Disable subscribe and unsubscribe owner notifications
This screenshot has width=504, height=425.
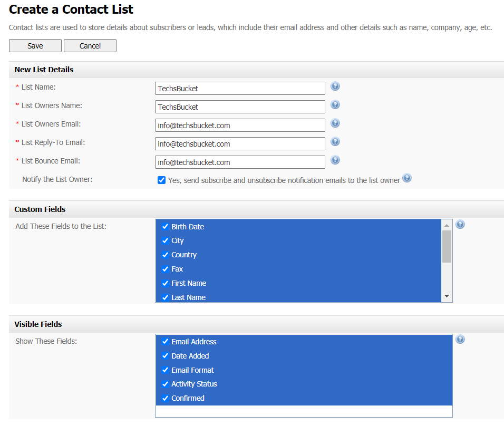click(x=162, y=180)
